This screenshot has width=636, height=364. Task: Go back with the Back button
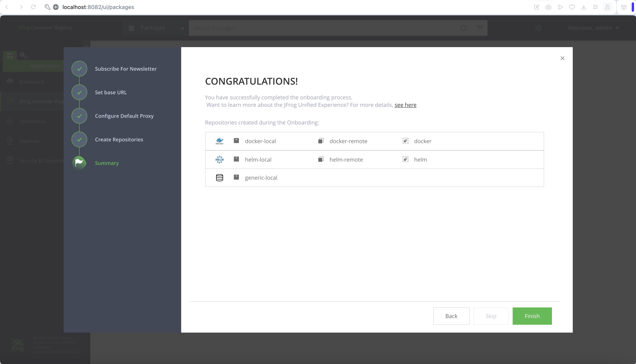tap(451, 316)
